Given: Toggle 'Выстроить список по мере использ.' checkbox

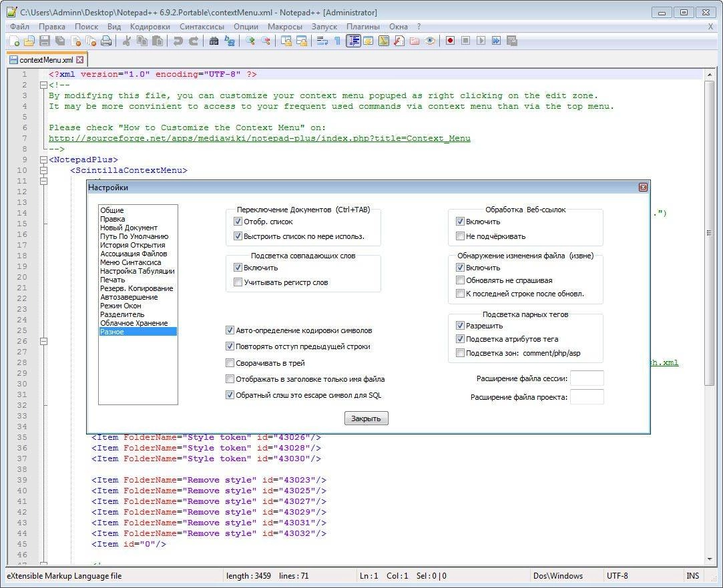Looking at the screenshot, I should click(x=238, y=236).
